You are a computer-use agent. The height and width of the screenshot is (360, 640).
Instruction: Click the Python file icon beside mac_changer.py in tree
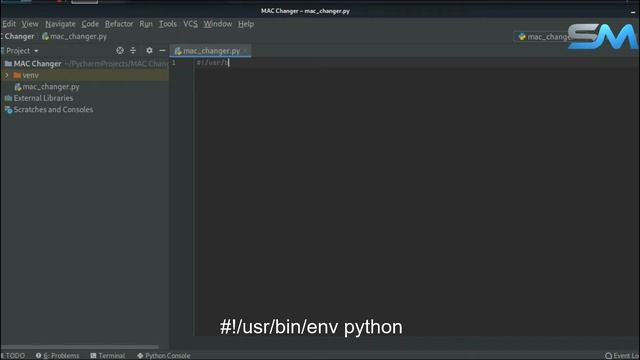(18, 87)
